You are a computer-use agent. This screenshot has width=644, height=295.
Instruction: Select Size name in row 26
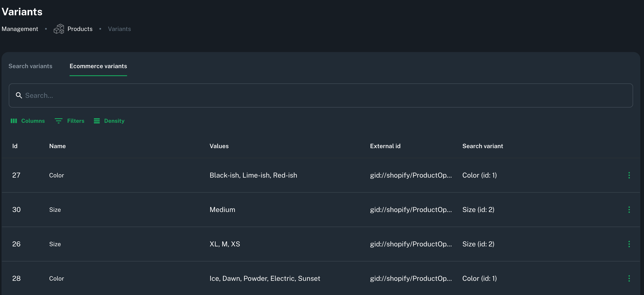pos(55,244)
